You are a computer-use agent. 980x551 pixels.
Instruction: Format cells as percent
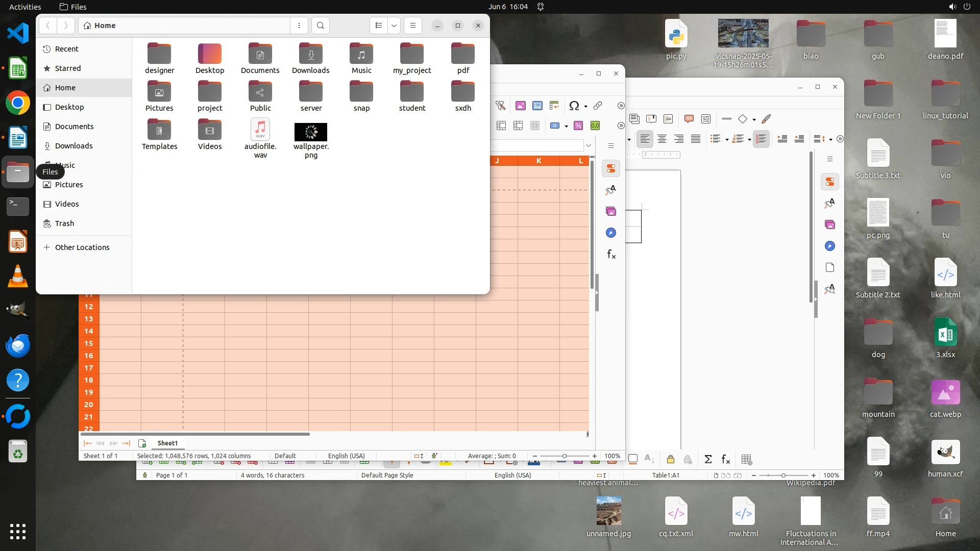click(578, 126)
